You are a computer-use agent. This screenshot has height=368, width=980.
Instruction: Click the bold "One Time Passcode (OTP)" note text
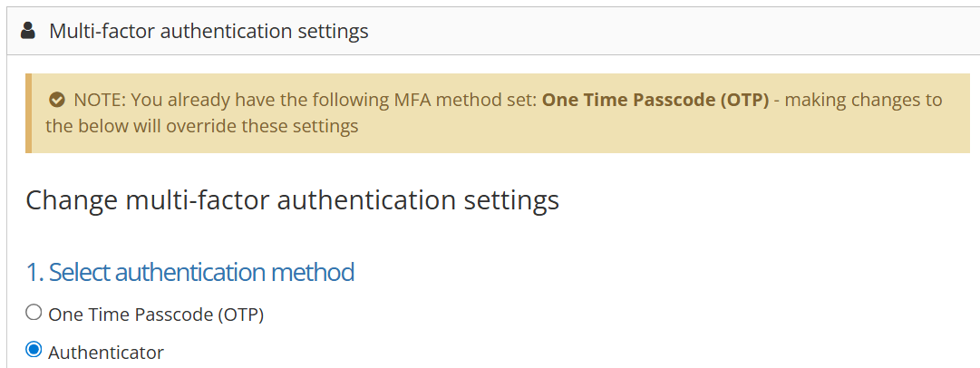(x=655, y=100)
